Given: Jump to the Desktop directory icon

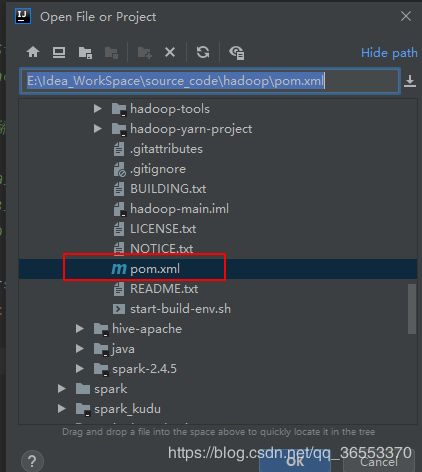Looking at the screenshot, I should (59, 52).
